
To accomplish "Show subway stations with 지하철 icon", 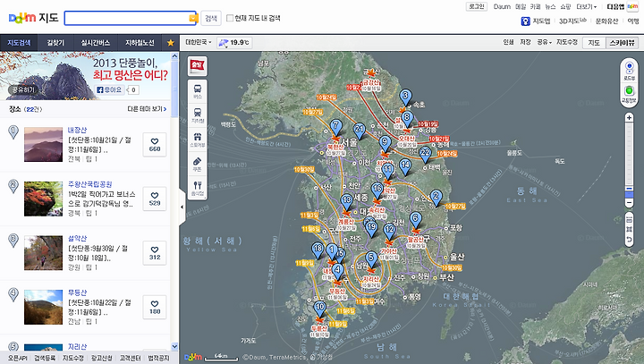I will 198,115.
